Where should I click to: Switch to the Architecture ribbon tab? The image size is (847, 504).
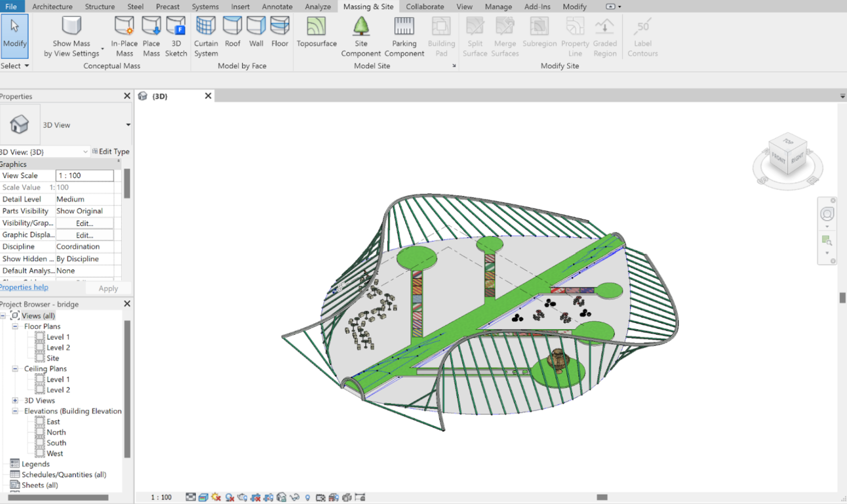click(x=52, y=6)
